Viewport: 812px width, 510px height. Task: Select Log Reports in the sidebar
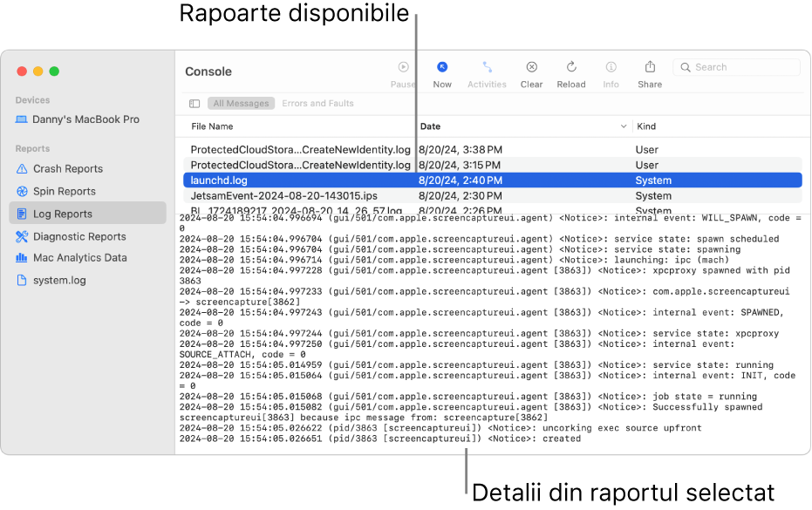87,214
